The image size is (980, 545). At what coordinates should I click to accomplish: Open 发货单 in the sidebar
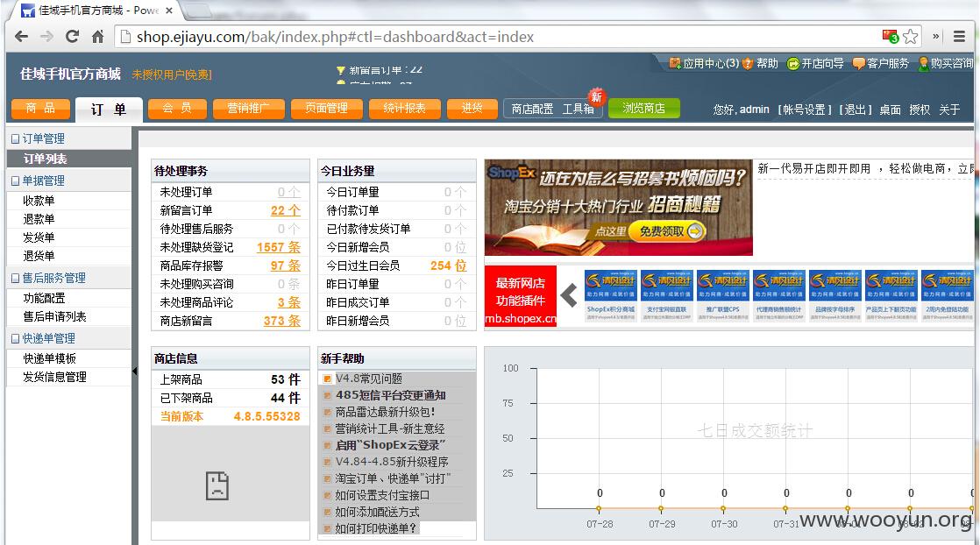click(39, 237)
